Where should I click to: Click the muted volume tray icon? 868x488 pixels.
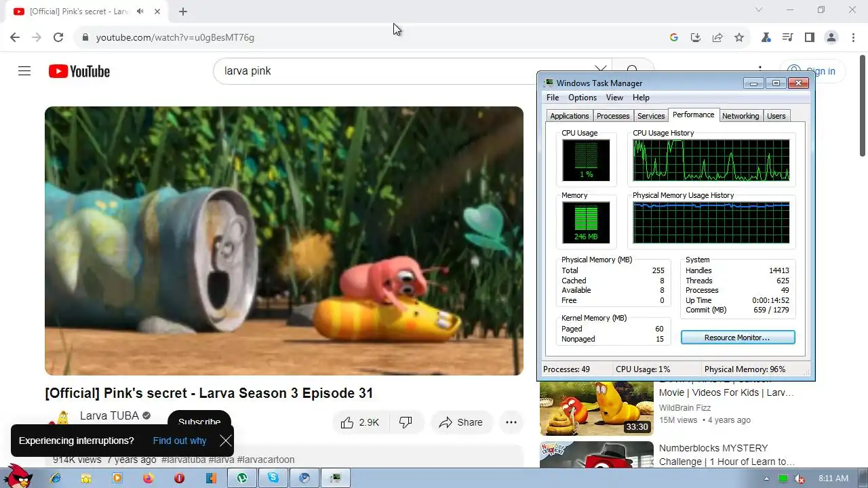click(800, 479)
